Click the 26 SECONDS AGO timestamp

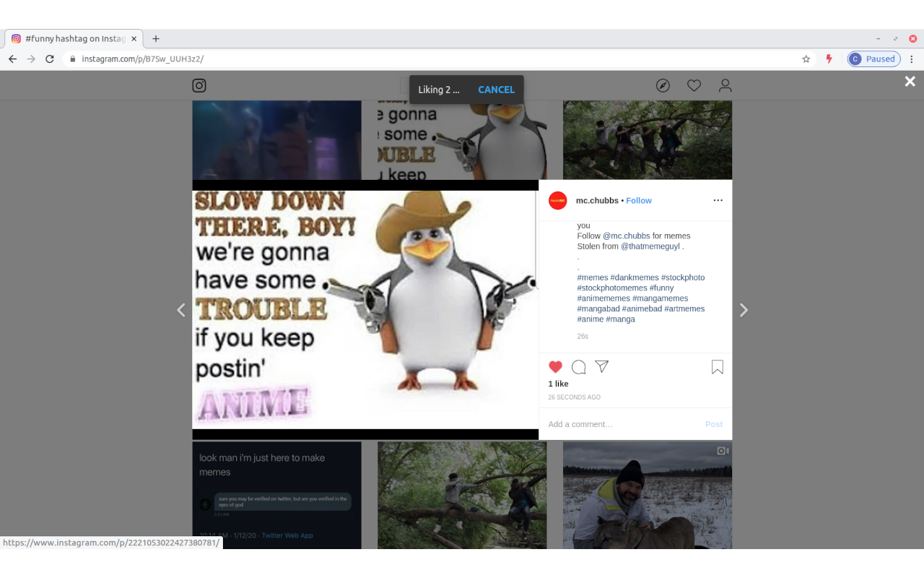574,397
